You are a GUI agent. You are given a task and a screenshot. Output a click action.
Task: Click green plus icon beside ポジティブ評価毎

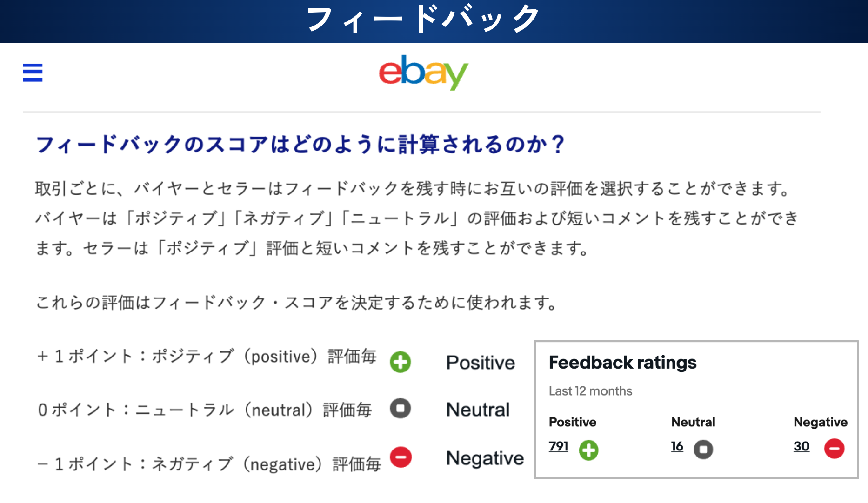click(x=400, y=362)
